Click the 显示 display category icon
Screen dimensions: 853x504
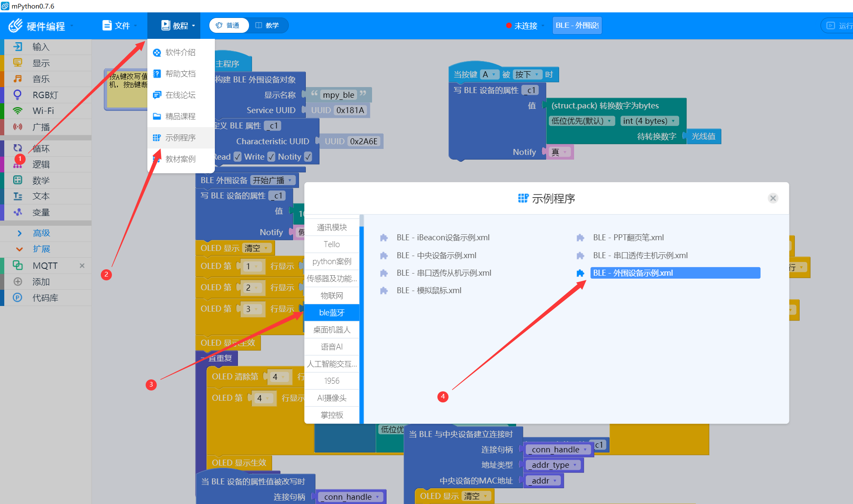pyautogui.click(x=18, y=63)
